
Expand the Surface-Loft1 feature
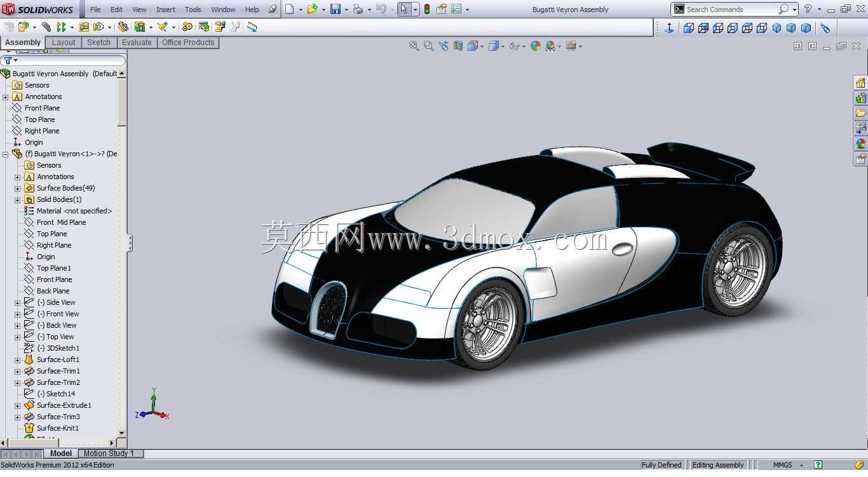[17, 360]
